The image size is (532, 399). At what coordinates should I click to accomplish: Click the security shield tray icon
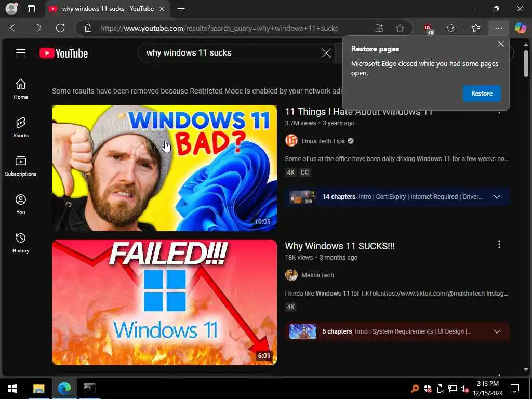coord(428,389)
